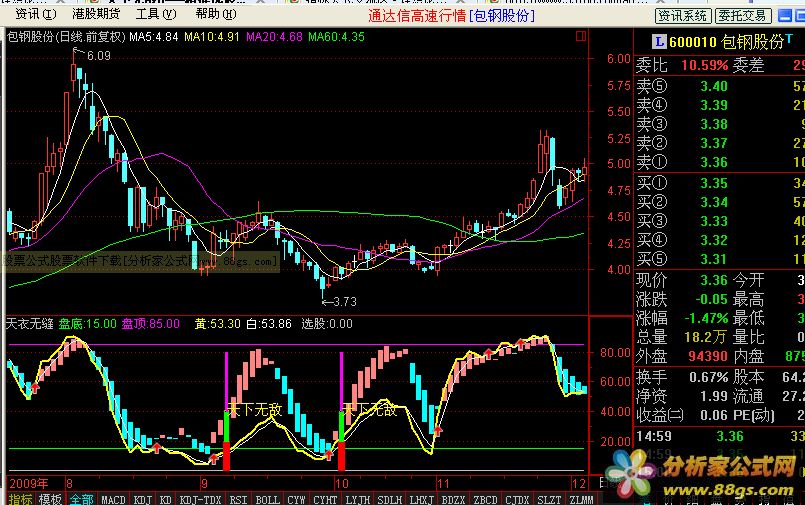Open the 港股期货 menu
This screenshot has width=805, height=505.
click(x=96, y=14)
